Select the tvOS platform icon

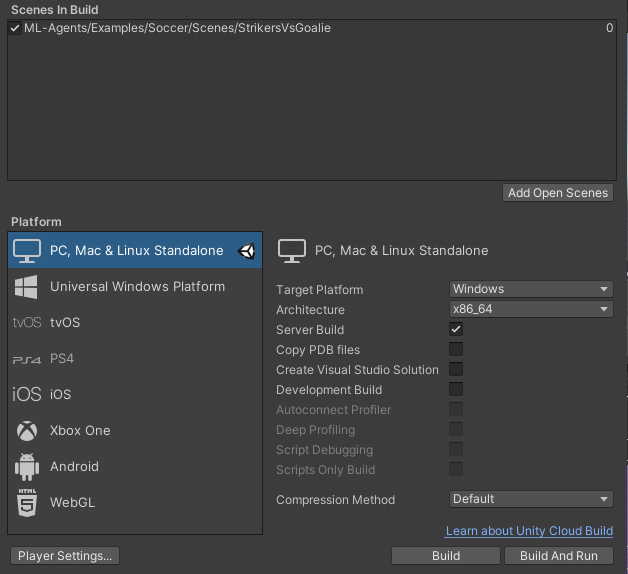coord(27,322)
